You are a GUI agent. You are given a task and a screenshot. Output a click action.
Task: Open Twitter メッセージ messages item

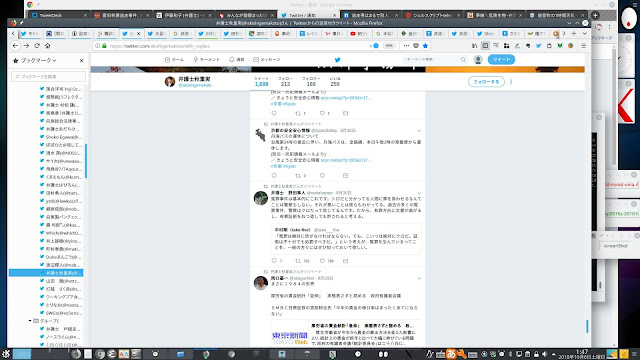point(267,60)
